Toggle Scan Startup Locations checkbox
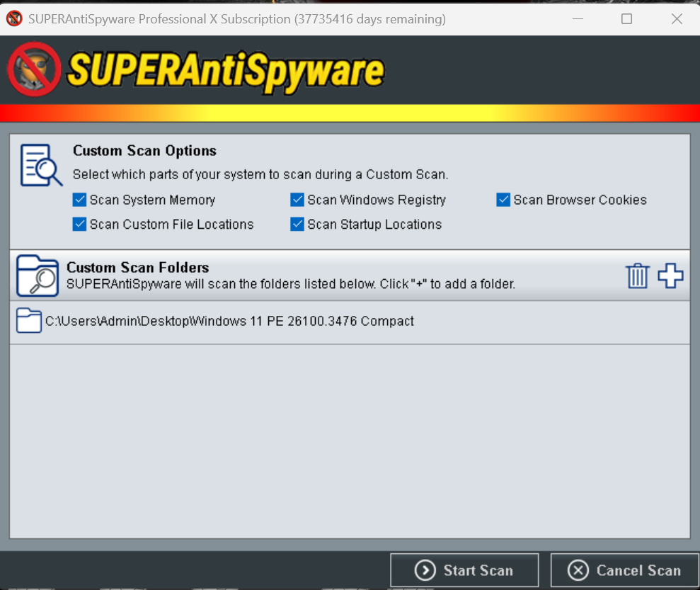The width and height of the screenshot is (700, 590). pos(297,224)
